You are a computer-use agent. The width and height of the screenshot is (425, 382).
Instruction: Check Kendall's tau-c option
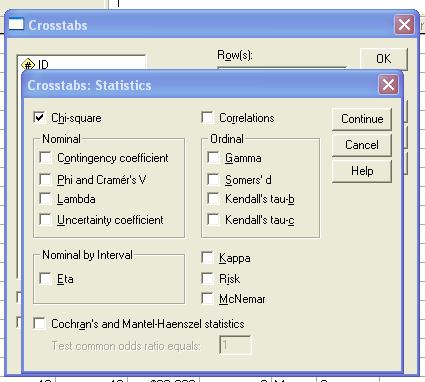click(213, 220)
